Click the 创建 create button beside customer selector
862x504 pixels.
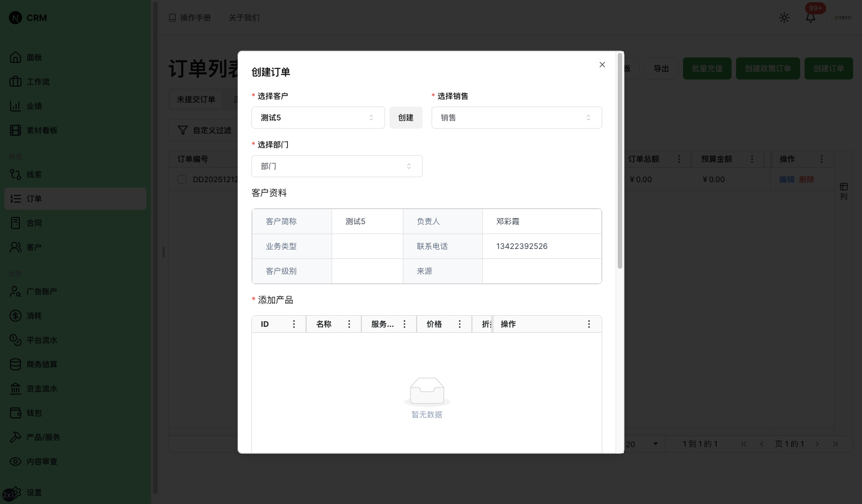pos(406,118)
